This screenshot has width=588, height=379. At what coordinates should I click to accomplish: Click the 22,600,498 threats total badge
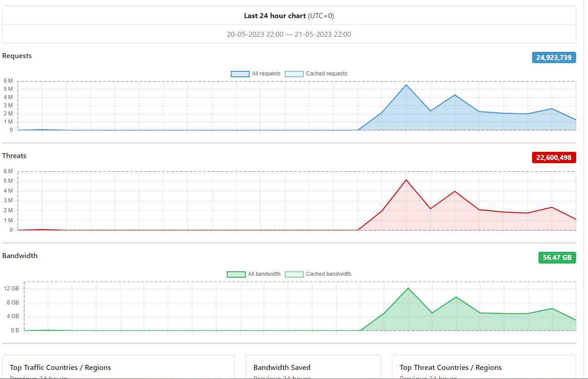554,158
